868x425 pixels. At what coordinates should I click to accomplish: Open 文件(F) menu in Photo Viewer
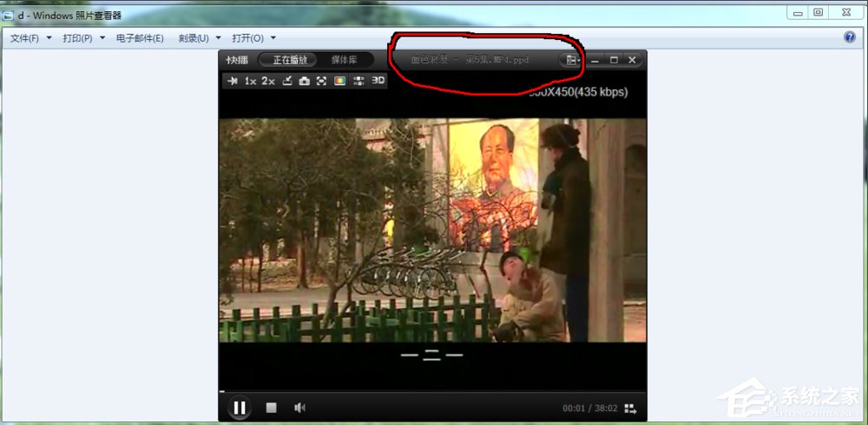coord(25,38)
